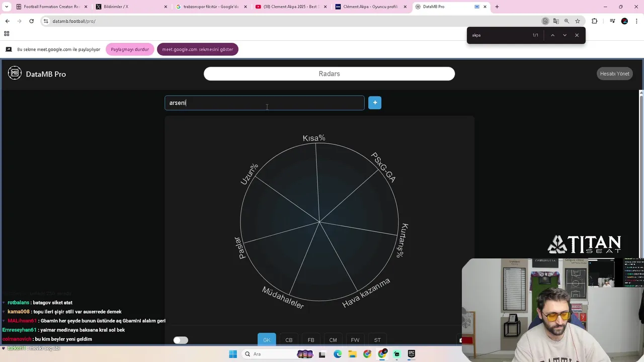Select the FB position template
Viewport: 644px width, 362px height.
click(311, 340)
